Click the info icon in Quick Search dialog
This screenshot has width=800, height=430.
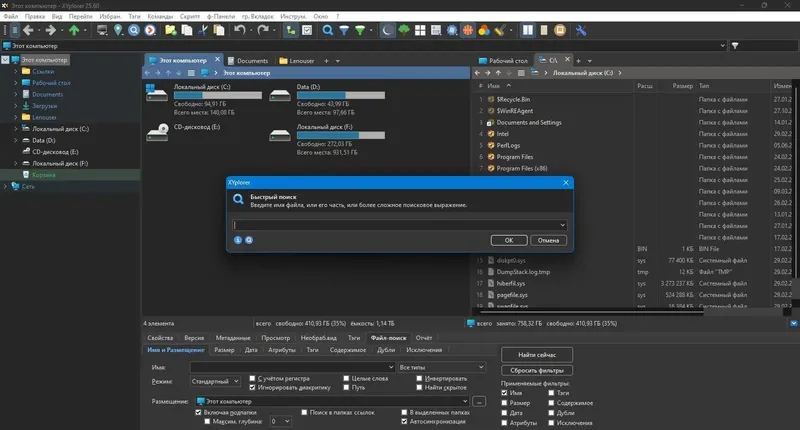(238, 240)
